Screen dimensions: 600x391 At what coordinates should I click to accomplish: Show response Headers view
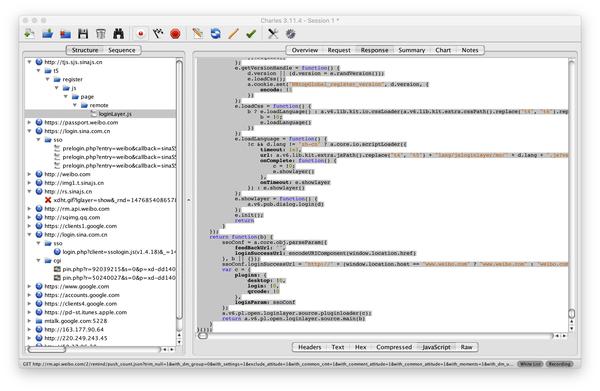click(310, 347)
